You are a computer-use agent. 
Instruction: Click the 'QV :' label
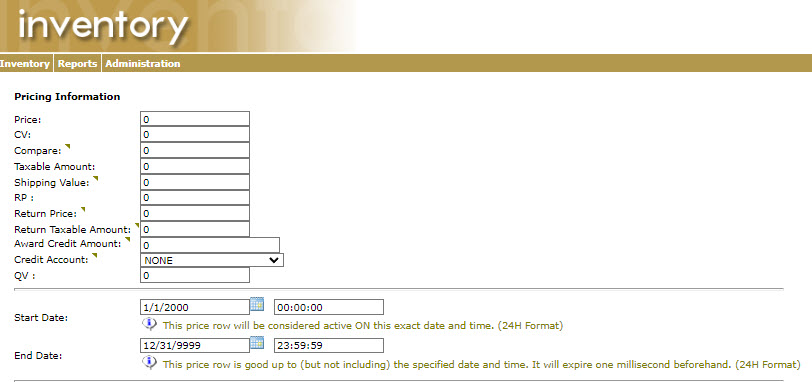click(24, 275)
